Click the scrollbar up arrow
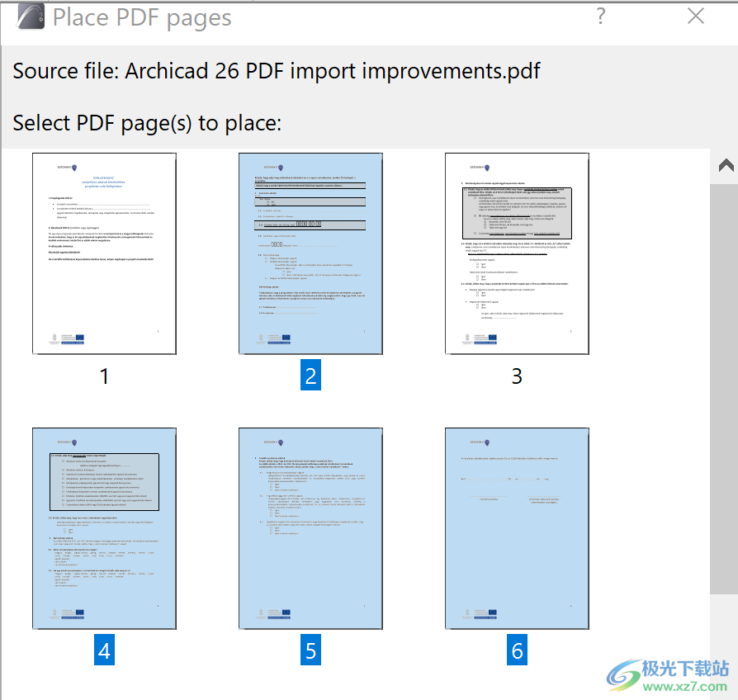Image resolution: width=738 pixels, height=700 pixels. click(726, 164)
